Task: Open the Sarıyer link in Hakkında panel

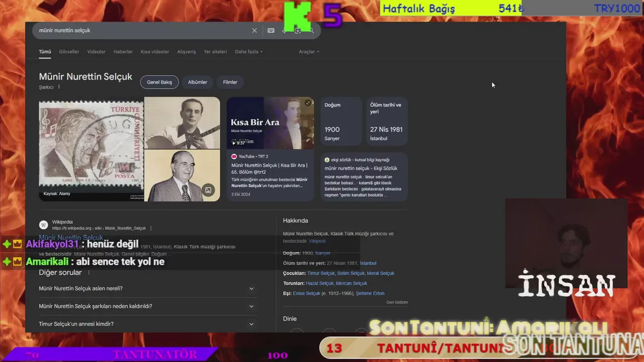Action: coord(323,253)
